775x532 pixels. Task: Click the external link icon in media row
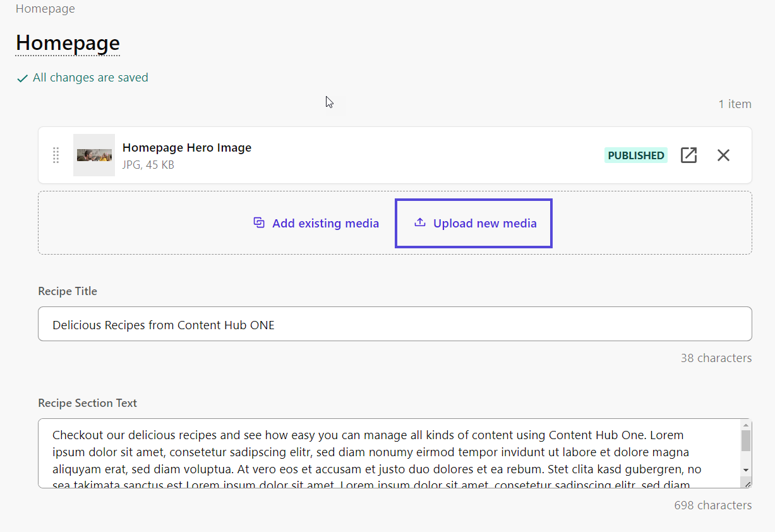coord(688,155)
